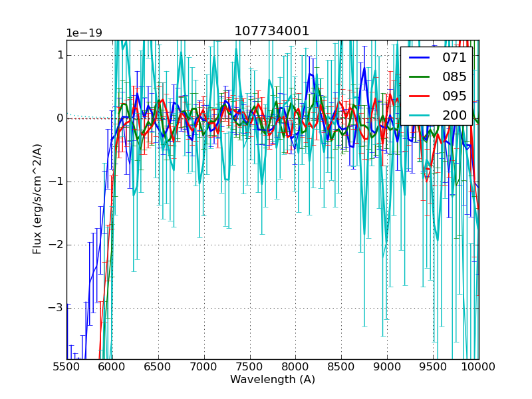This screenshot has height=399, width=532.
Task: Click the 10000 x-axis tick label
Action: point(479,366)
